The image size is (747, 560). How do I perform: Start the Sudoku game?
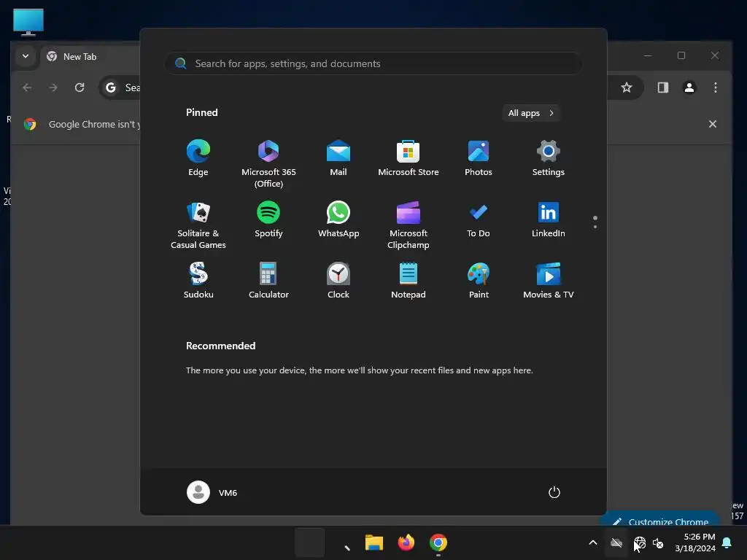click(x=198, y=281)
